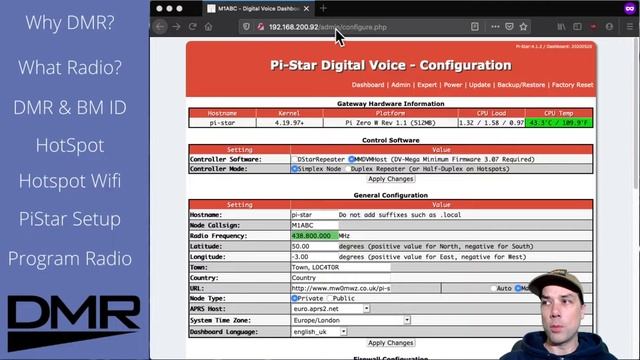Image resolution: width=640 pixels, height=360 pixels.
Task: Apply Changes under Control Software
Action: coord(391,179)
